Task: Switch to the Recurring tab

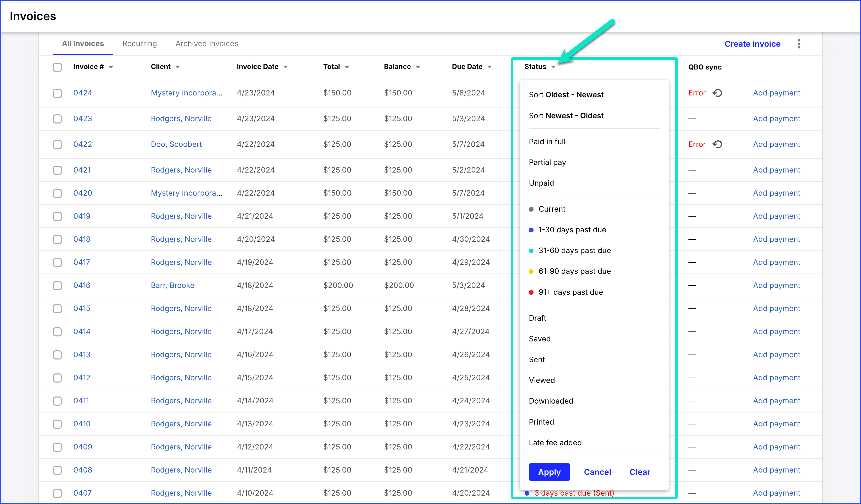Action: (x=139, y=43)
